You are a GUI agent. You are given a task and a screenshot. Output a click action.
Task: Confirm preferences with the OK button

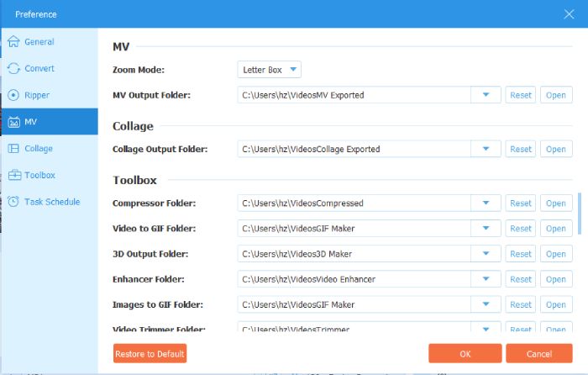pos(465,354)
